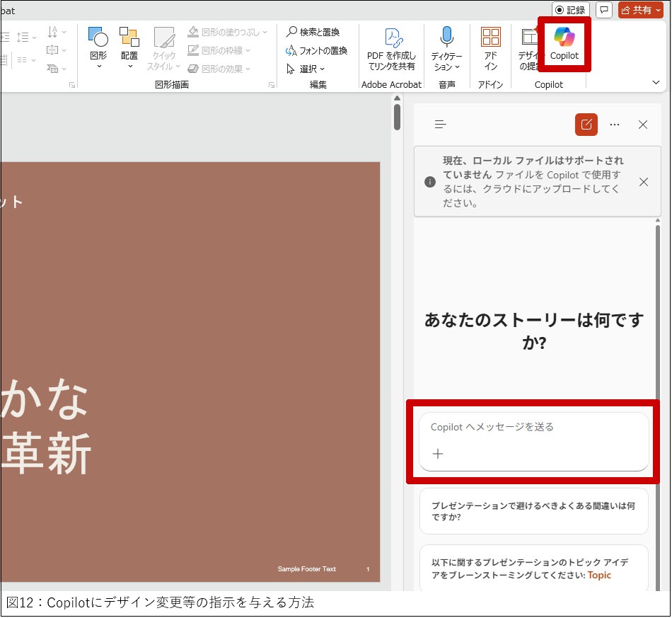Expand the Select (選択) menu
Viewport: 672px width, 618px height.
(x=306, y=69)
